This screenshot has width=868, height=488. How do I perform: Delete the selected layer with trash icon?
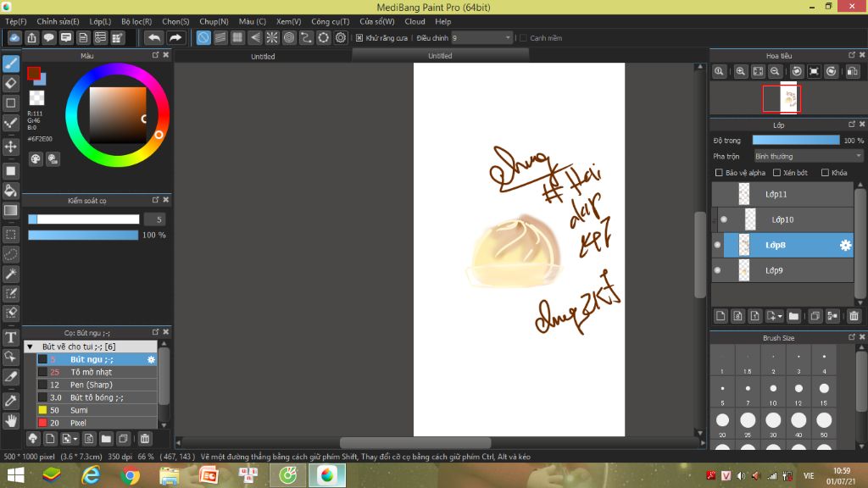854,316
